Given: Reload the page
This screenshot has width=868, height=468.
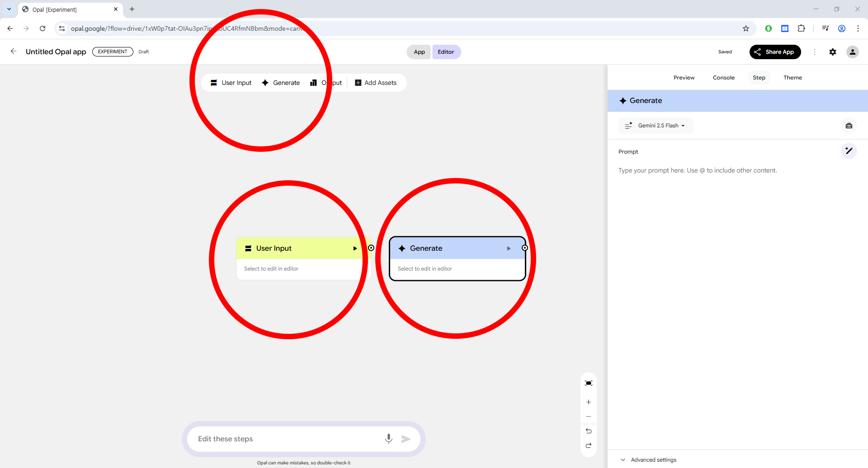Looking at the screenshot, I should (42, 28).
